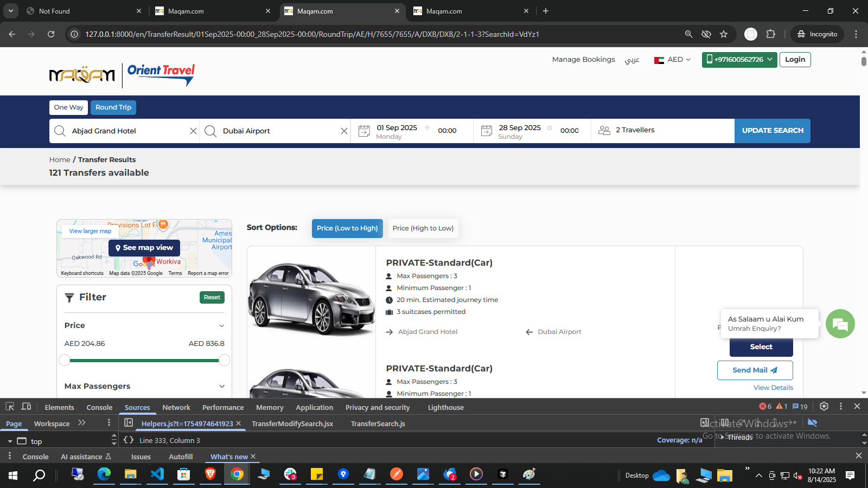The image size is (868, 488).
Task: Select the Round Trip option
Action: pyautogui.click(x=113, y=107)
